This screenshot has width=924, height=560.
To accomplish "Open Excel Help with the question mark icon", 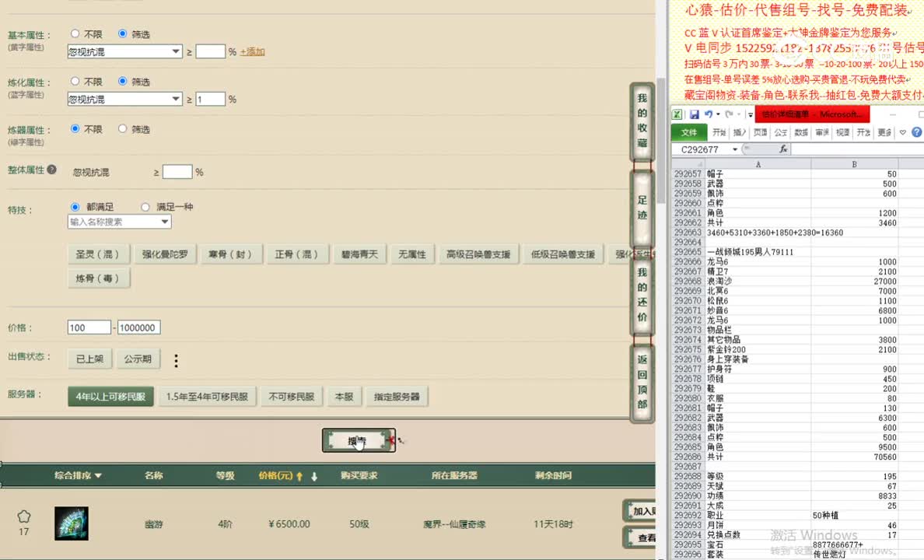I will pyautogui.click(x=917, y=131).
